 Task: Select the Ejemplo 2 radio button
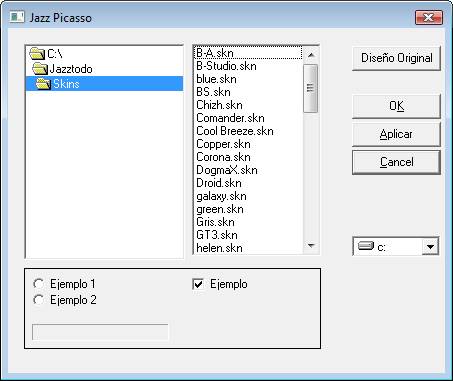click(x=38, y=300)
